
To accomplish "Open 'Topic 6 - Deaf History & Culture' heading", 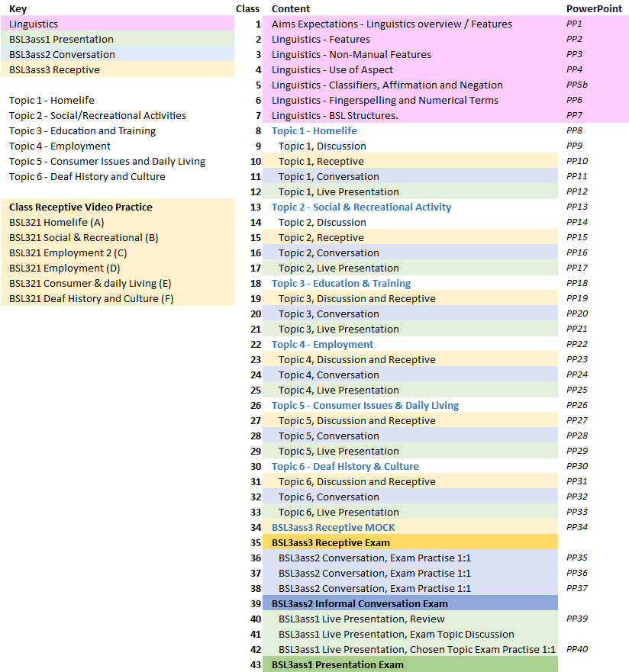I will [x=345, y=467].
